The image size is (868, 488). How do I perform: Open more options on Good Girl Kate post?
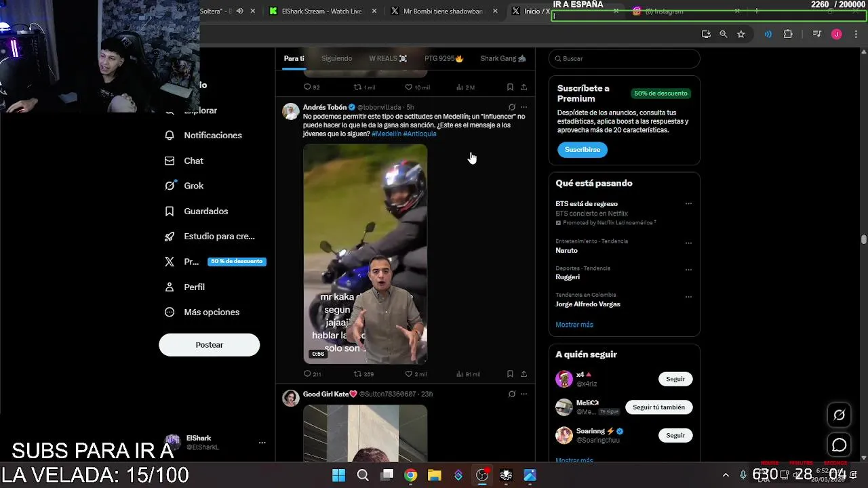coord(524,394)
